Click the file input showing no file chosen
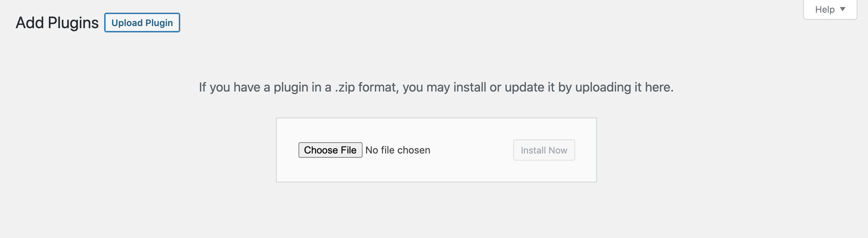This screenshot has width=868, height=238. click(x=364, y=150)
